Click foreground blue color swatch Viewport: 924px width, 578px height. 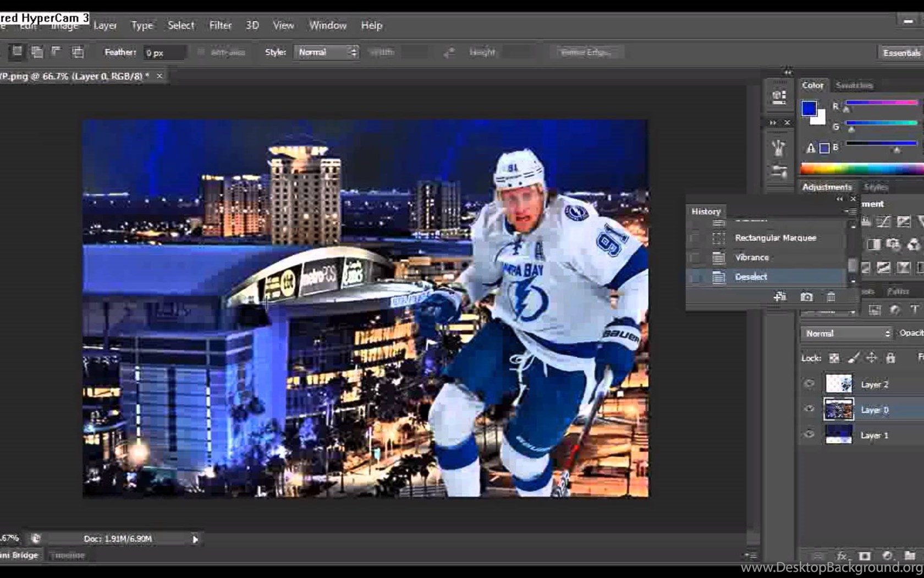click(809, 108)
